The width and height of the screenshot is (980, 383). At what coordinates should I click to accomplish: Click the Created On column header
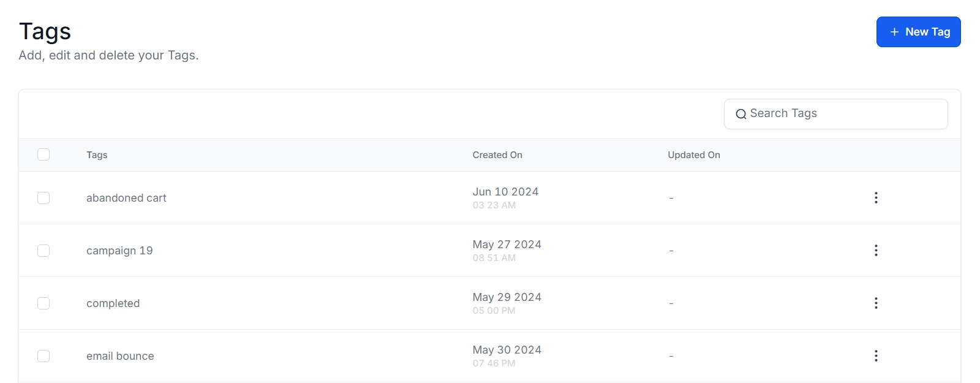[497, 155]
